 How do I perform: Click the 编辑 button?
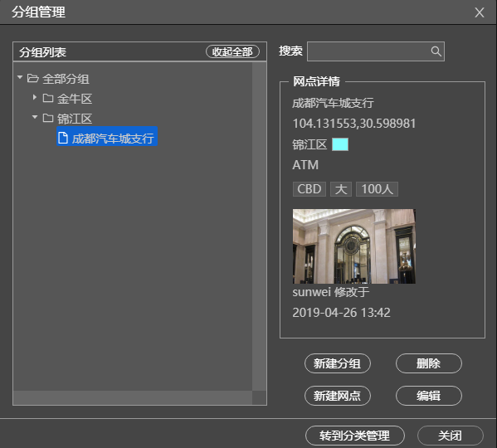pos(428,396)
